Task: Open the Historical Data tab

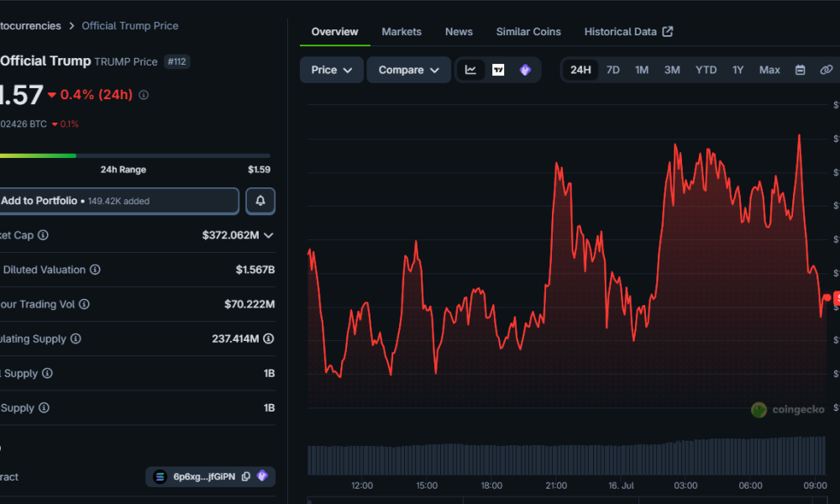Action: point(627,32)
